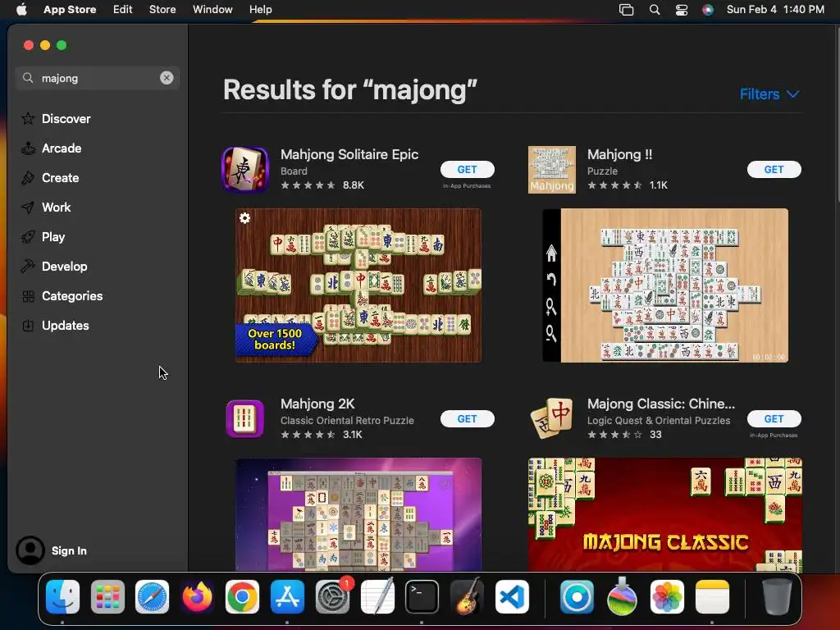Open Mahjong 2K title link

point(317,404)
